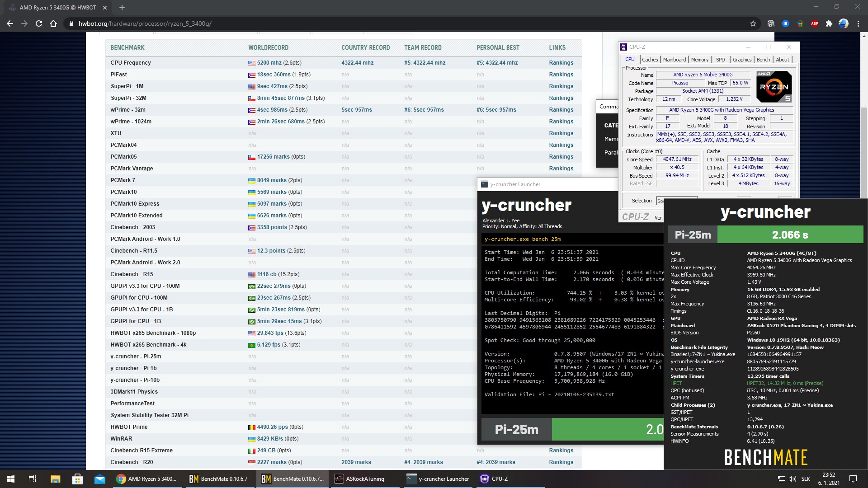868x488 pixels.
Task: Switch to CPU-Z SPD tab
Action: click(x=720, y=60)
